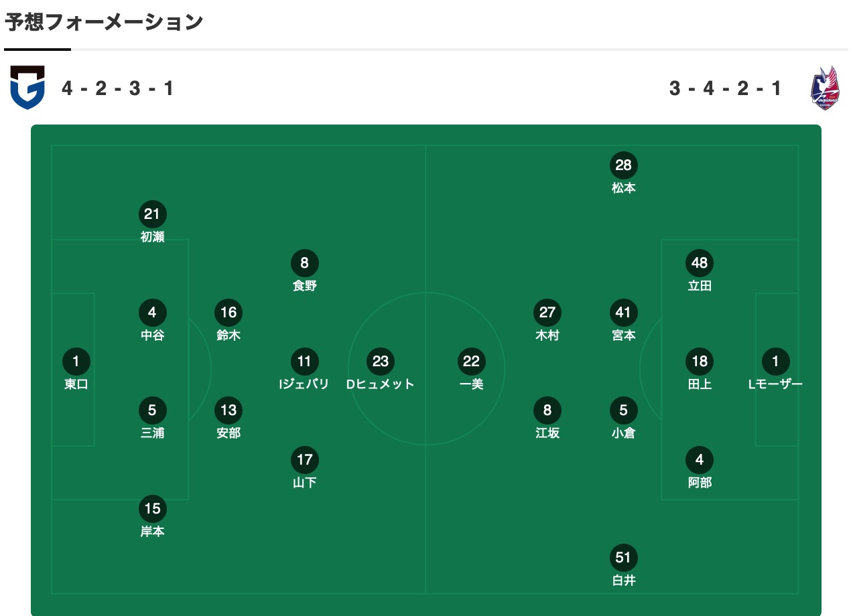Screen dimensions: 851x616
Task: Select player number 11 Iジェバリ
Action: 304,362
